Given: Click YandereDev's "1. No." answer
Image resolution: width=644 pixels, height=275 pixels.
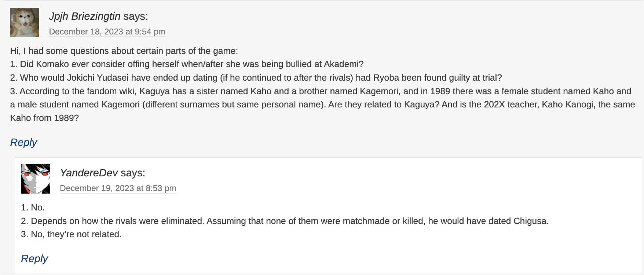Looking at the screenshot, I should 33,208.
